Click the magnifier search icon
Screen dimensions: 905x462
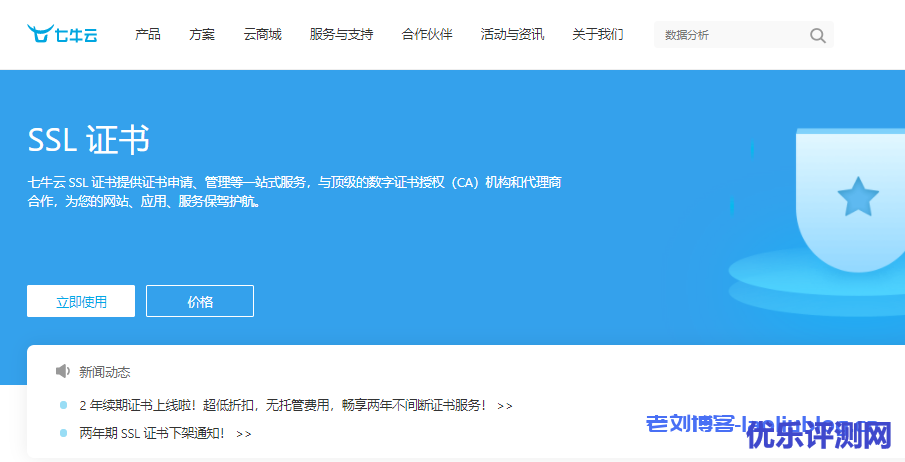coord(817,36)
